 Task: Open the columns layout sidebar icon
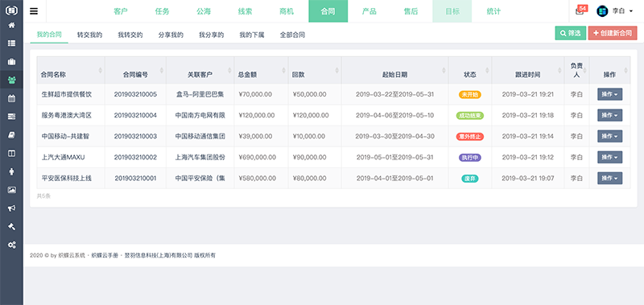(11, 153)
